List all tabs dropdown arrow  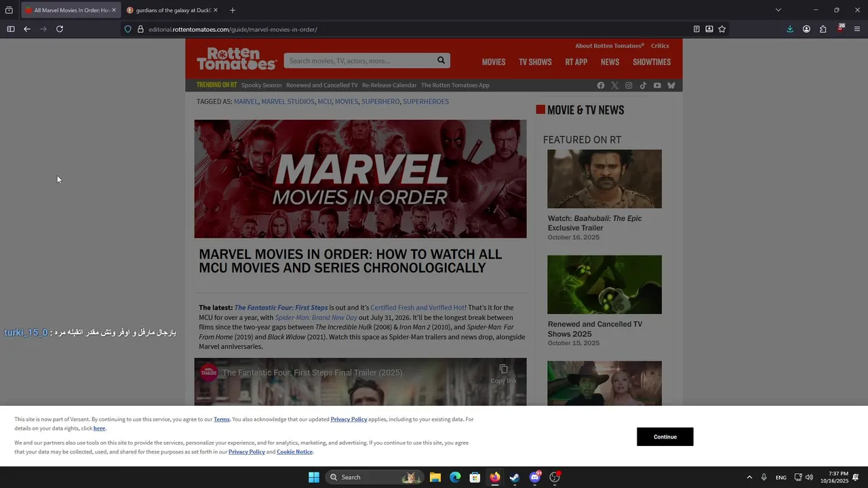[778, 10]
